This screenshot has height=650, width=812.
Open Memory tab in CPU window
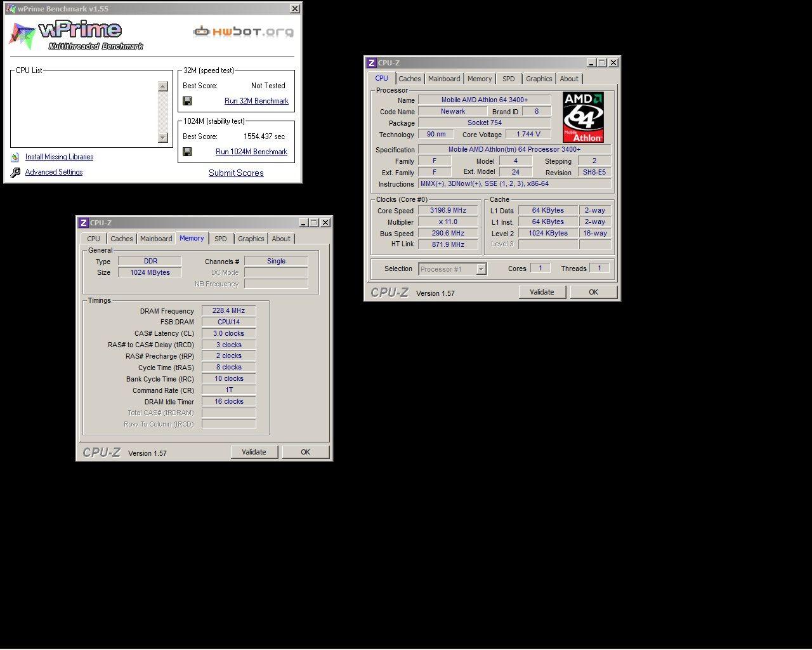click(x=479, y=79)
